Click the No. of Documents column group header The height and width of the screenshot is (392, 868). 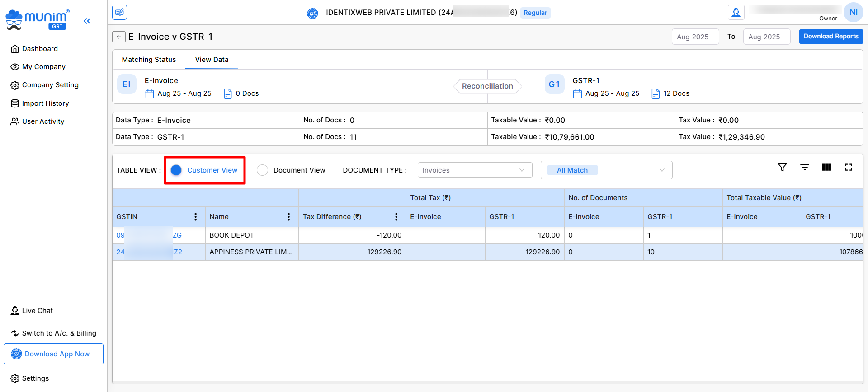(598, 198)
